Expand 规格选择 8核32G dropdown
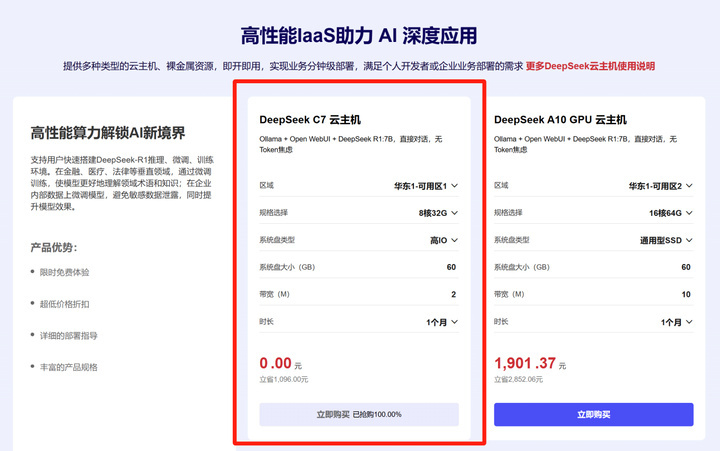 coord(438,213)
